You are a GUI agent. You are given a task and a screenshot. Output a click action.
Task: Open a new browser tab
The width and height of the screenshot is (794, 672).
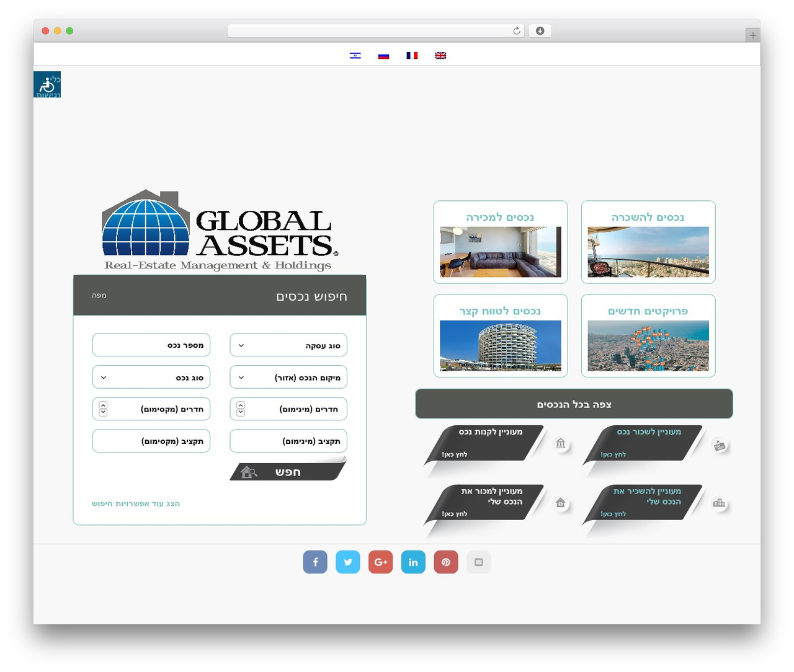point(753,35)
